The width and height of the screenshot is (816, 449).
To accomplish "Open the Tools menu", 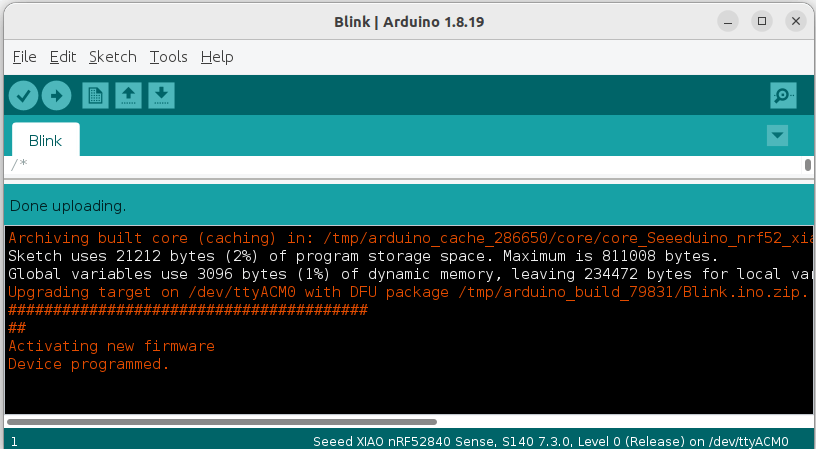I will pos(168,57).
